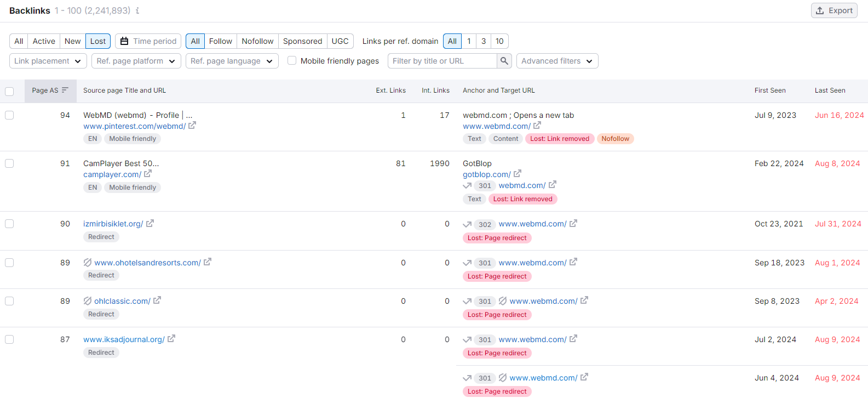The width and height of the screenshot is (868, 403).
Task: Open external icon beside target URL in iksadjournal Jul 2 row
Action: pos(573,339)
